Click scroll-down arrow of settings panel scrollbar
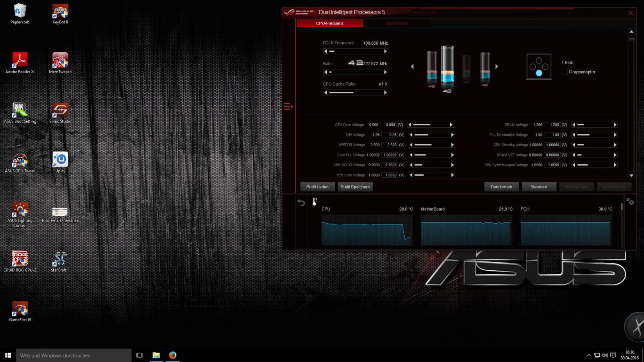644x362 pixels. tap(631, 175)
